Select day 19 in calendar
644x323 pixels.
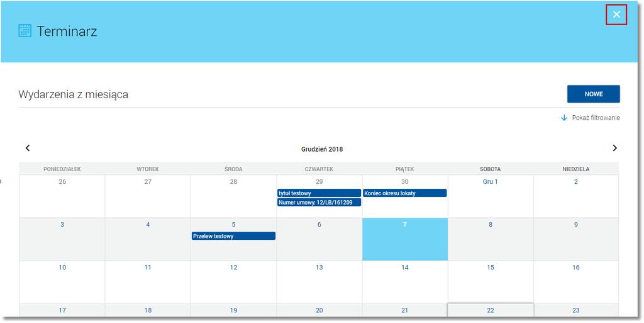(234, 310)
